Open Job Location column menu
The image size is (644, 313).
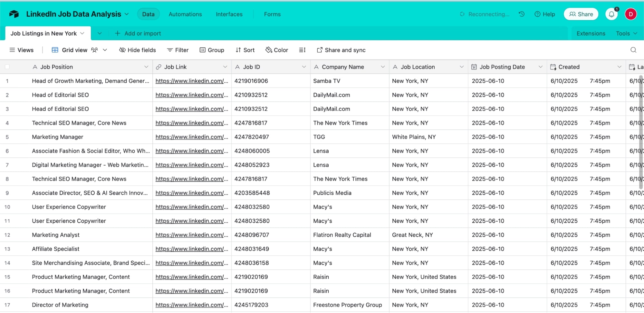462,67
